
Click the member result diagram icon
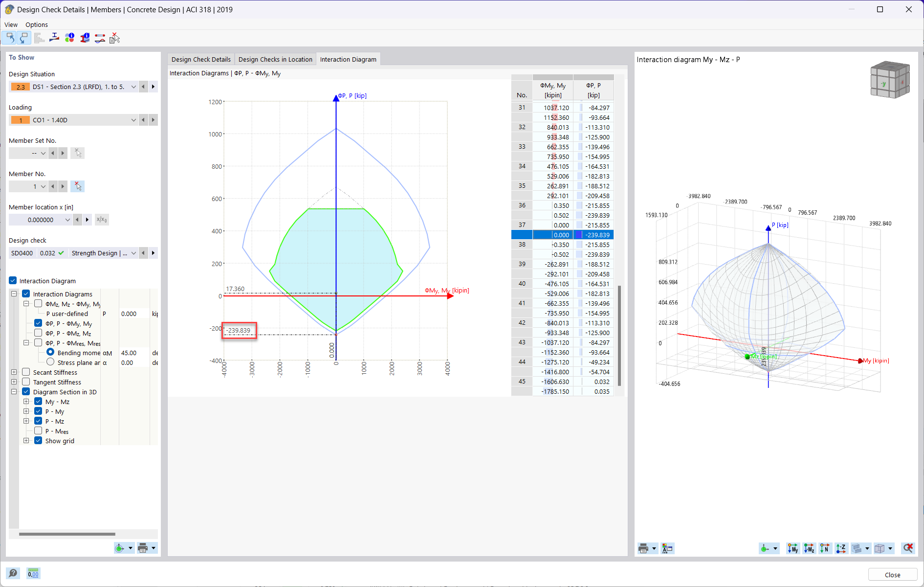pos(100,38)
